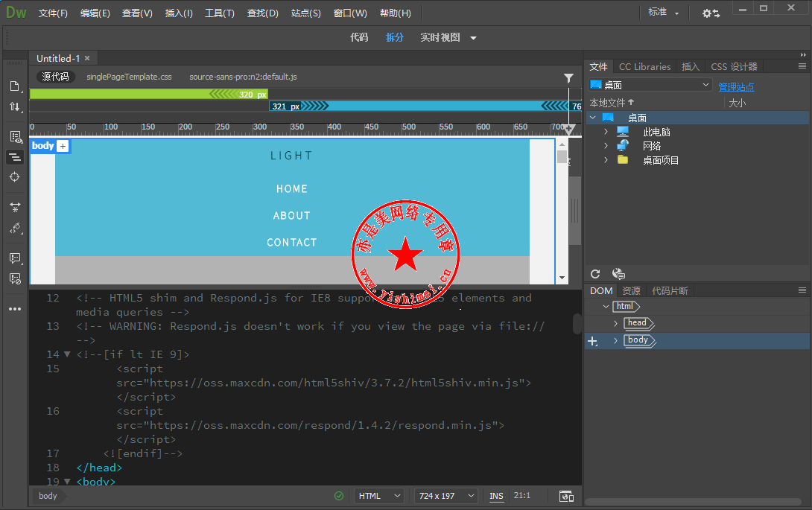Collapse the html node in DOM panel
Image resolution: width=812 pixels, height=510 pixels.
point(606,307)
